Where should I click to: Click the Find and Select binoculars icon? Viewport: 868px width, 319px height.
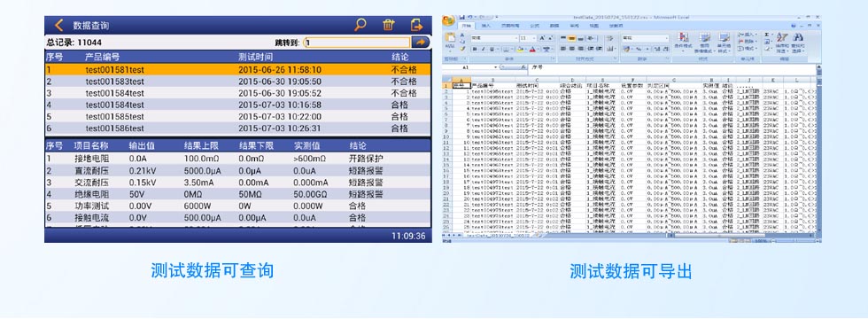coord(798,37)
